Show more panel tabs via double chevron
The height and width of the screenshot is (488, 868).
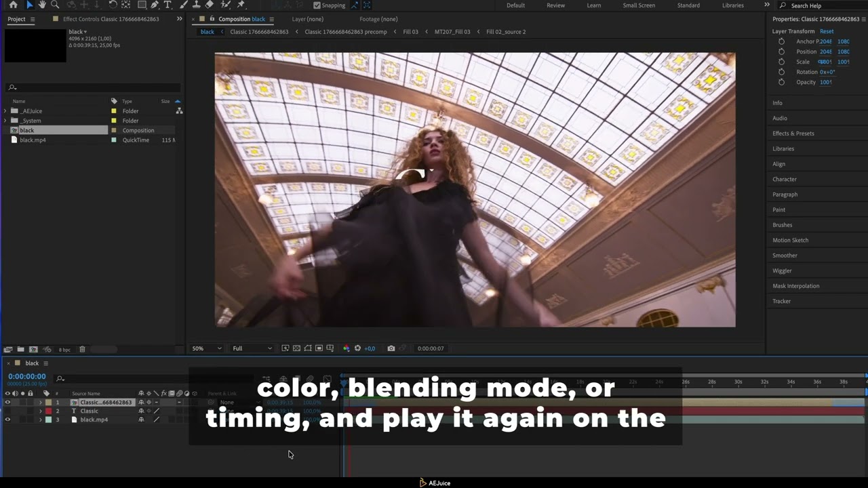click(179, 19)
